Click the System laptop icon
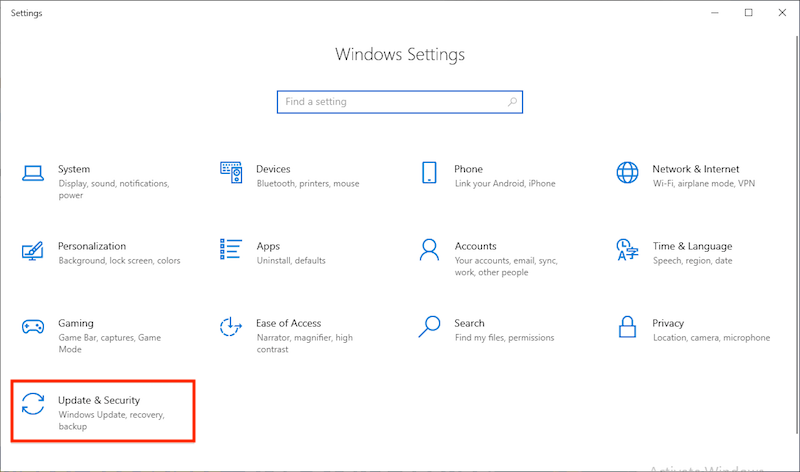Screen dimensions: 800x472 [x=33, y=172]
